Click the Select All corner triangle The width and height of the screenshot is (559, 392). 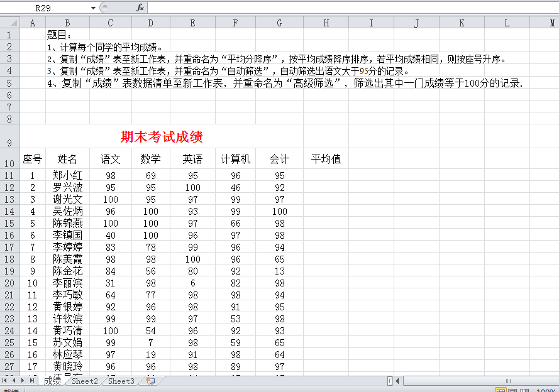(10, 23)
